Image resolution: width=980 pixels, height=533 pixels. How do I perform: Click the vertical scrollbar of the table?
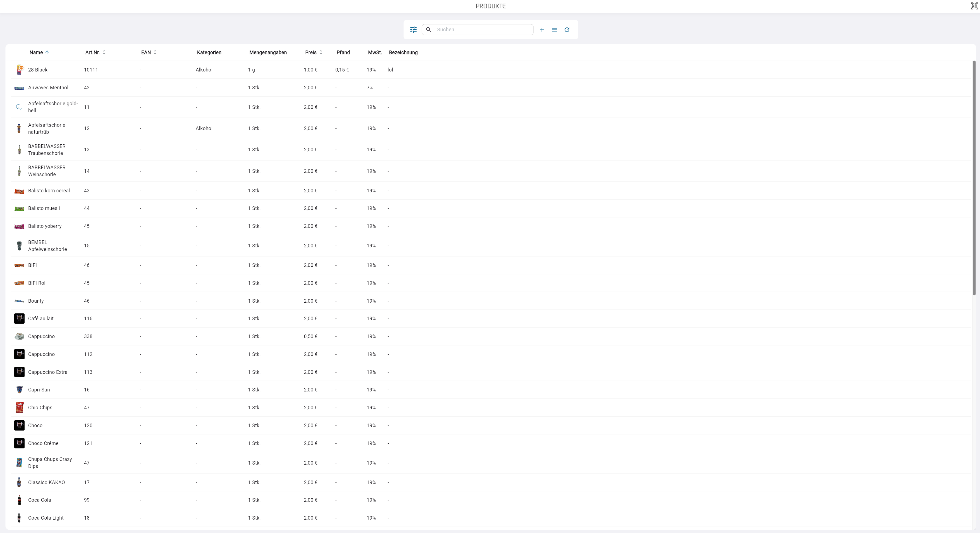974,178
